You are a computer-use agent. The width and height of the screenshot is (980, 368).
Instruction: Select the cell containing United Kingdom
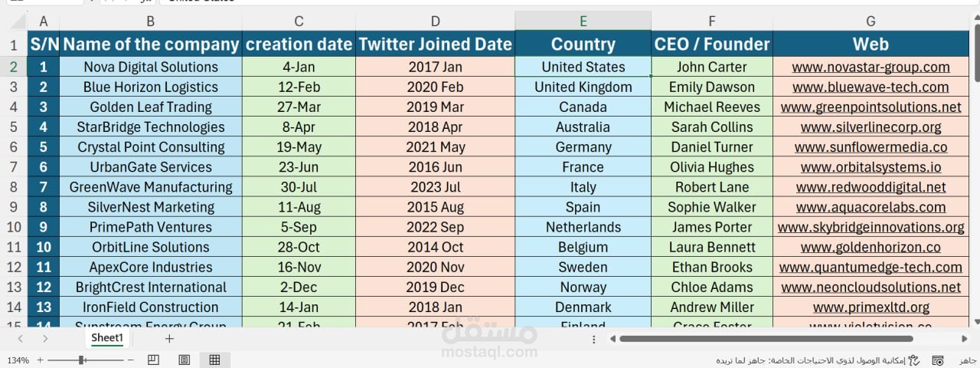tap(583, 87)
